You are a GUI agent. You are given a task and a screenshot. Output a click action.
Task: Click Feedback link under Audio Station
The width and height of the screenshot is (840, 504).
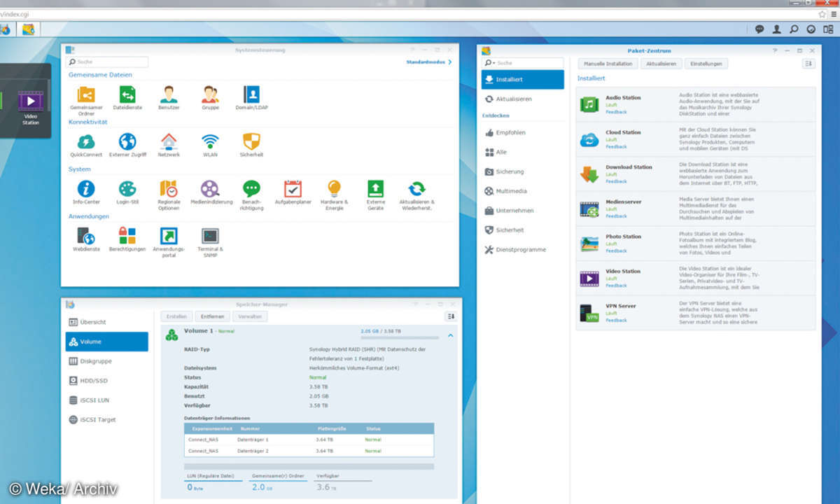pos(616,112)
